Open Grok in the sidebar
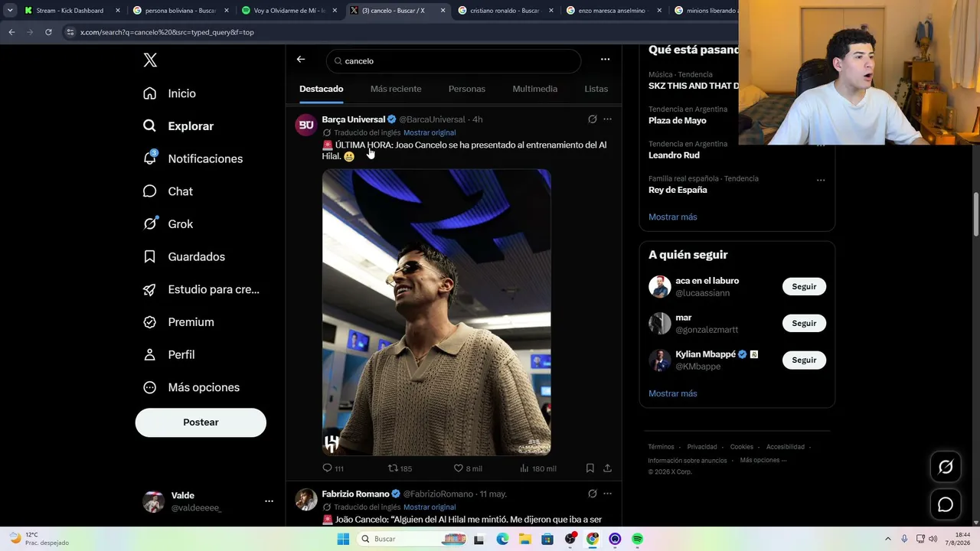 (167, 224)
